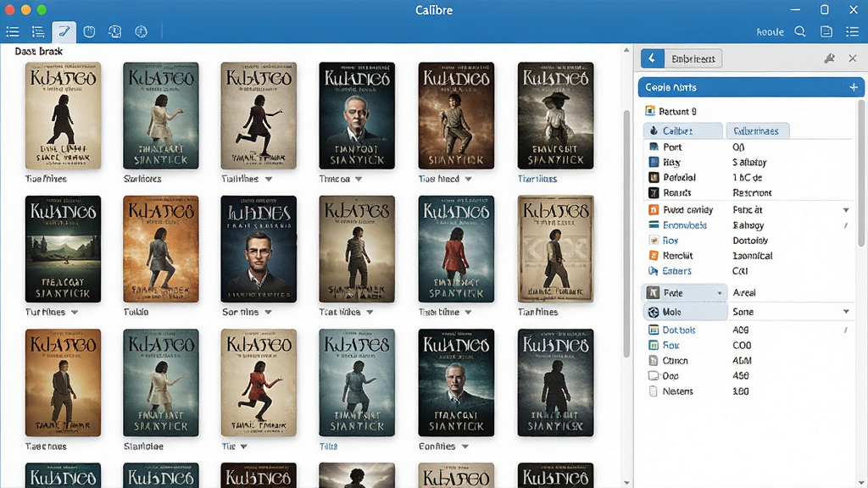Click the Econubeia row icon
Viewport: 868px width, 488px height.
(x=654, y=225)
